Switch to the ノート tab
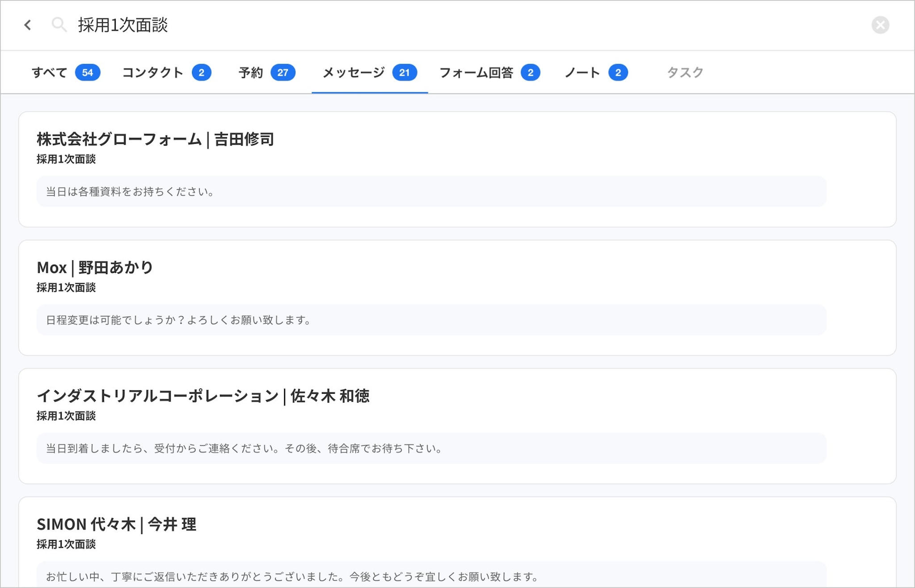This screenshot has width=915, height=588. tap(582, 72)
